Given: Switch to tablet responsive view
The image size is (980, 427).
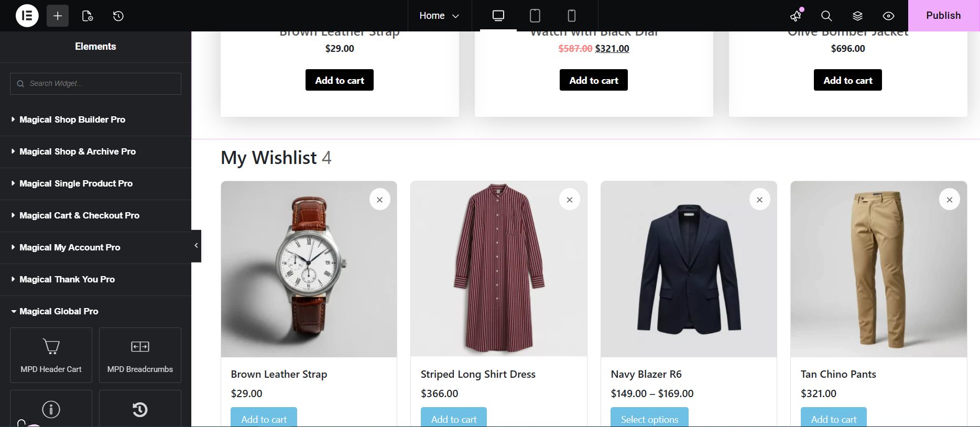Looking at the screenshot, I should [x=535, y=16].
